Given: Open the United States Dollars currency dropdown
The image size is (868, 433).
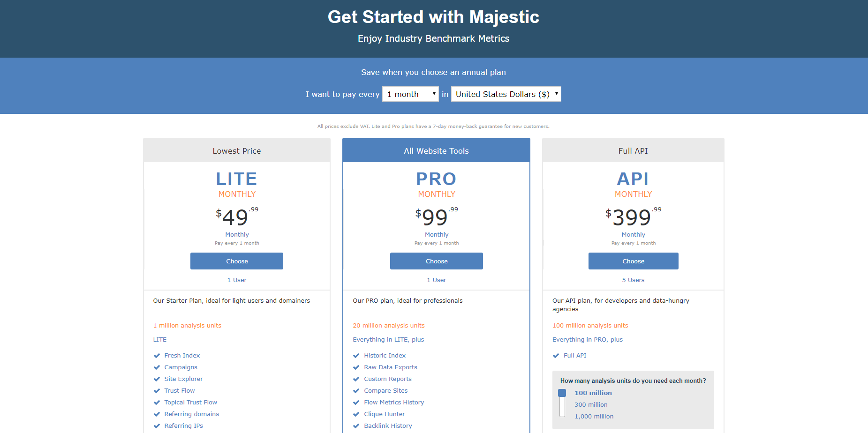Looking at the screenshot, I should [506, 94].
